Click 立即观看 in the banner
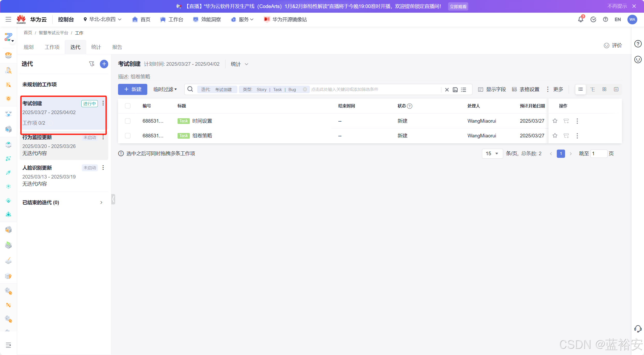Viewport: 644px width, 355px height. point(458,6)
